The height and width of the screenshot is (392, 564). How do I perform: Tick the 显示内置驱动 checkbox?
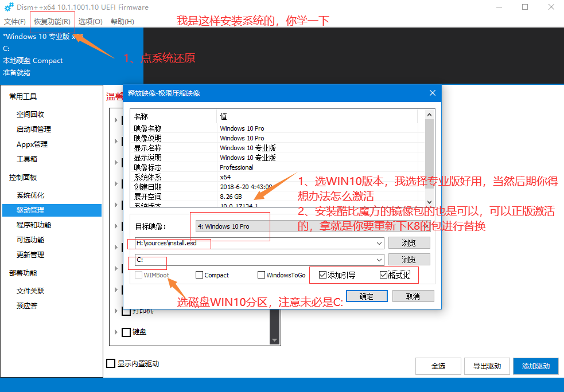(111, 363)
